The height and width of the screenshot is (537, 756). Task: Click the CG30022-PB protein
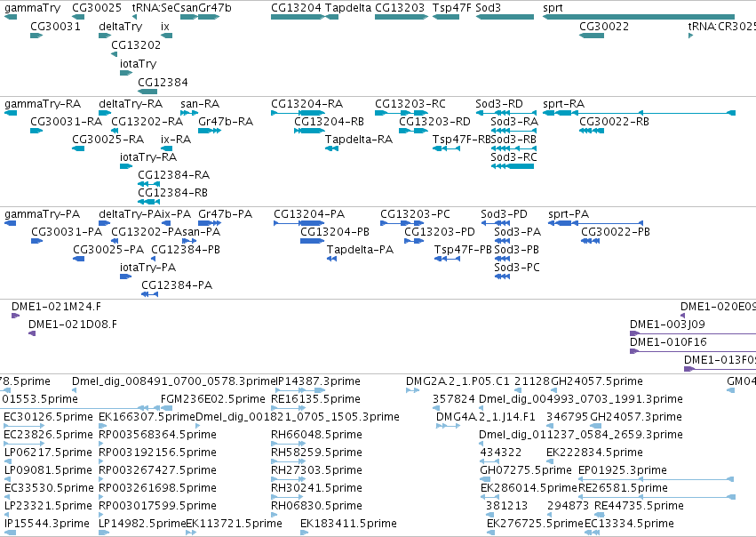pos(591,241)
